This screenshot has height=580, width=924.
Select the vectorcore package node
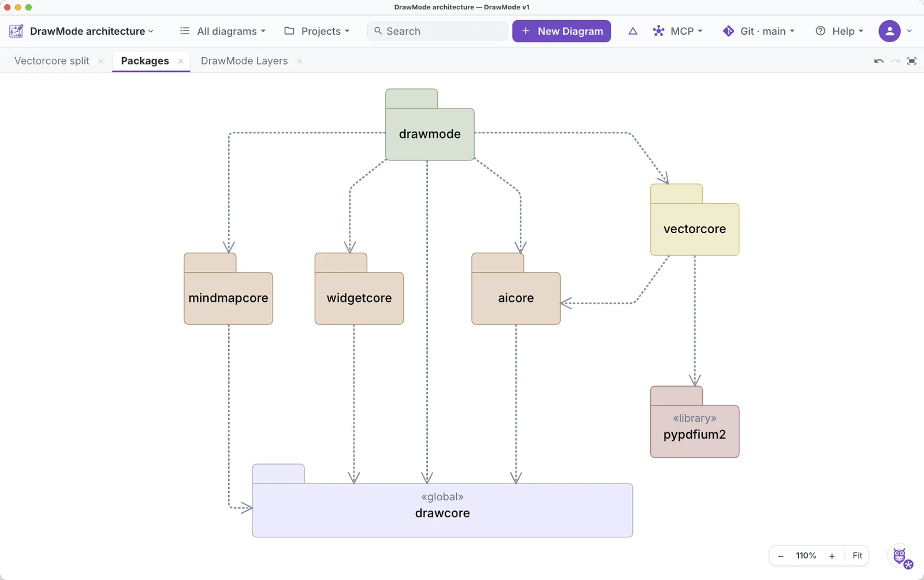point(695,229)
